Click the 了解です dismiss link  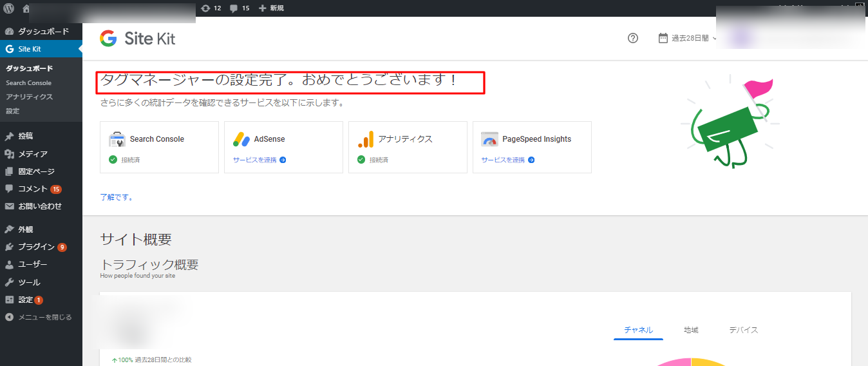click(x=117, y=197)
